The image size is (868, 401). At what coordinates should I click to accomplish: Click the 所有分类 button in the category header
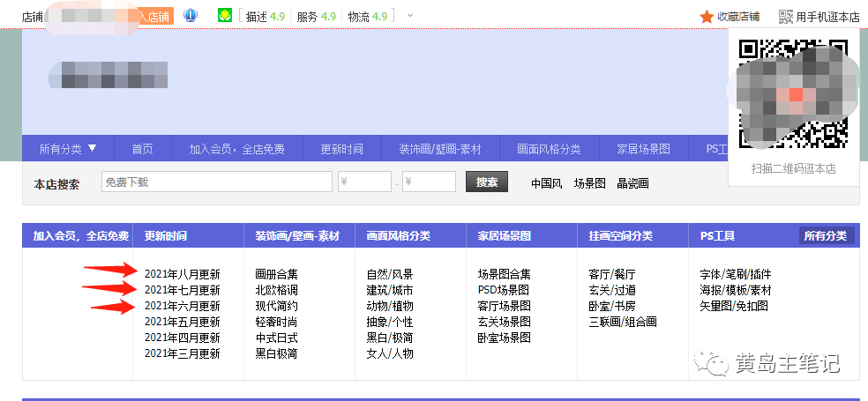point(827,236)
